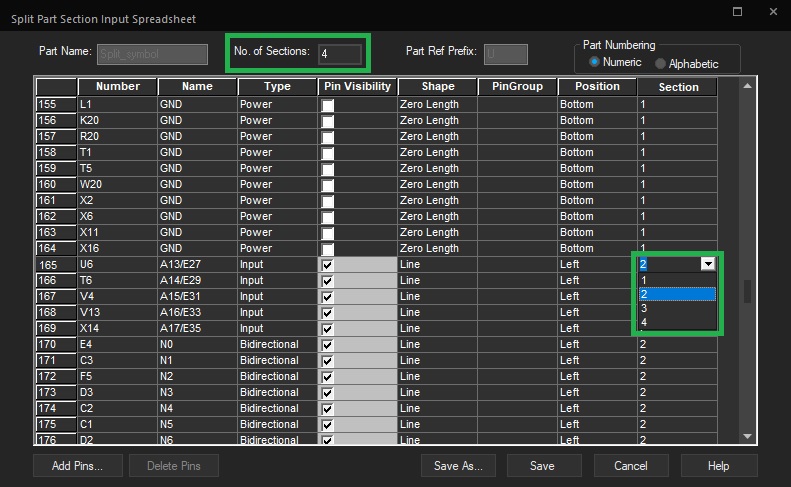Image resolution: width=791 pixels, height=487 pixels.
Task: Toggle pin visibility checkbox for pin L1
Action: tap(328, 104)
